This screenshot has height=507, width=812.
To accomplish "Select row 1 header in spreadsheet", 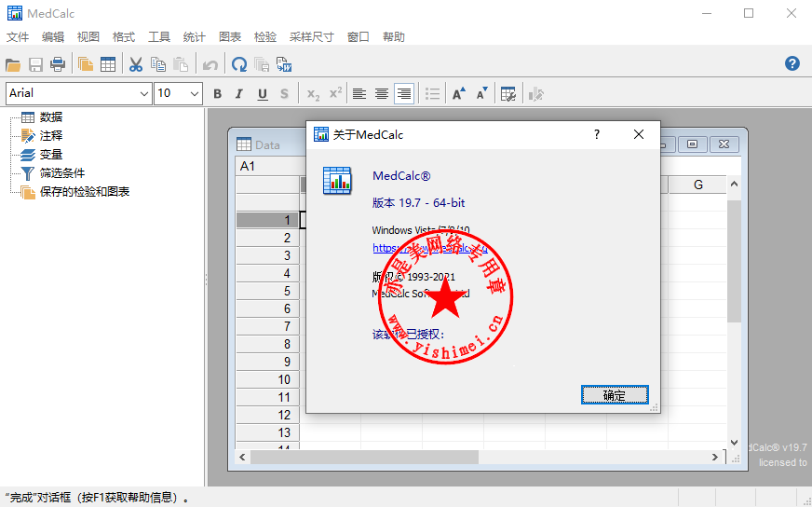I will (267, 220).
